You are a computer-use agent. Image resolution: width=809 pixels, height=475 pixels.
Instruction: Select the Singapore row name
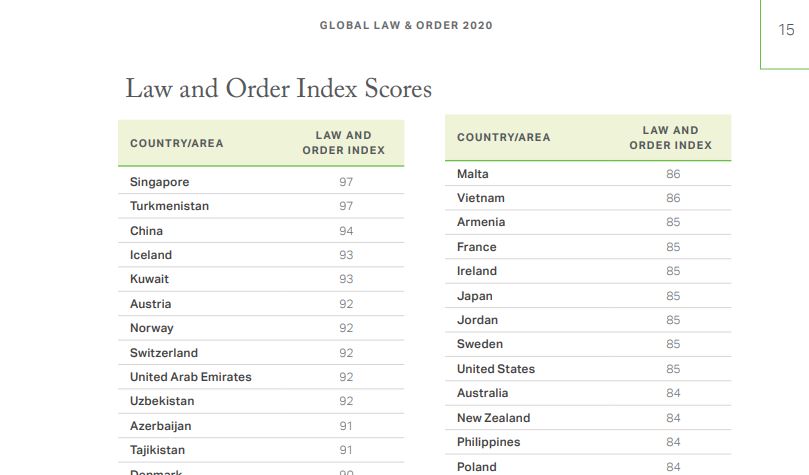coord(159,182)
